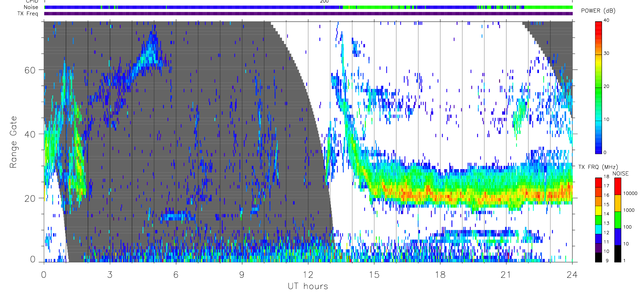The image size is (644, 297).
Task: Click the 'NOISE' legend title
Action: pos(621,173)
